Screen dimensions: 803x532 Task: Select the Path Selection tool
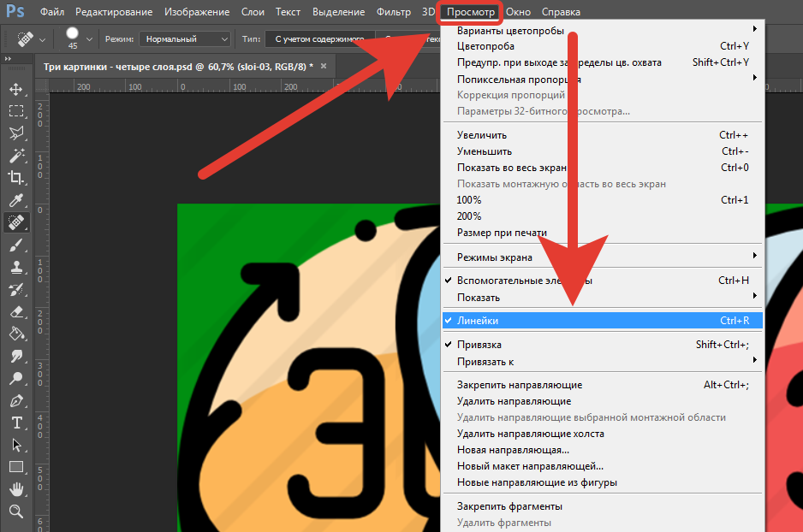pyautogui.click(x=16, y=446)
